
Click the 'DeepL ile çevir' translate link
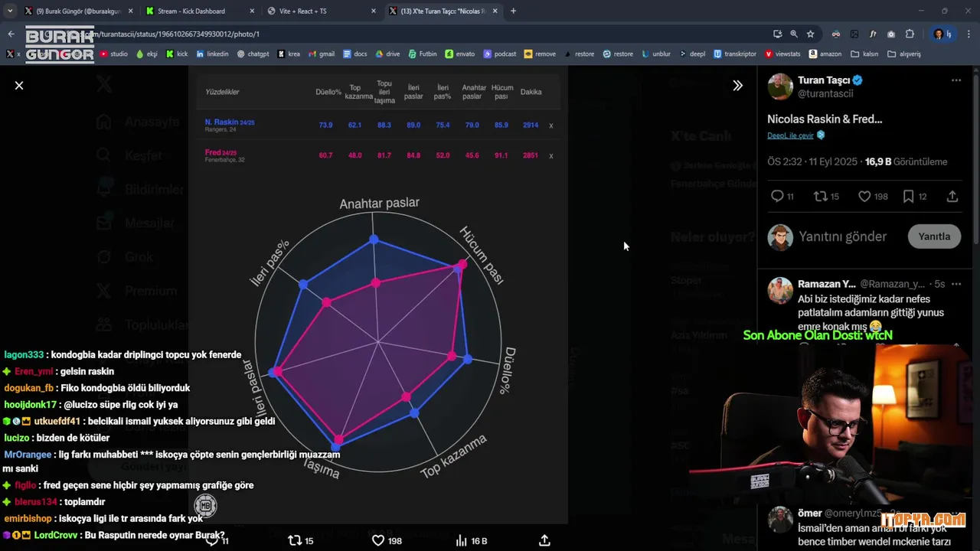tap(790, 135)
